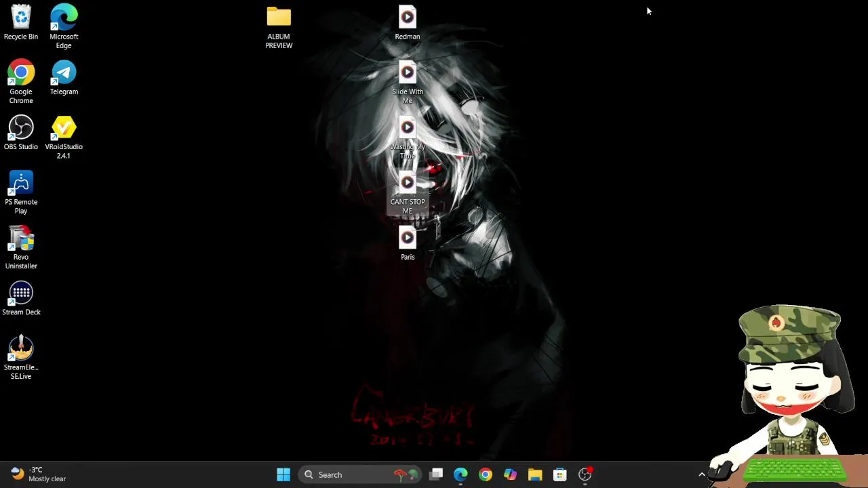
Task: Select the Revo Uninstaller shortcut
Action: pyautogui.click(x=21, y=248)
